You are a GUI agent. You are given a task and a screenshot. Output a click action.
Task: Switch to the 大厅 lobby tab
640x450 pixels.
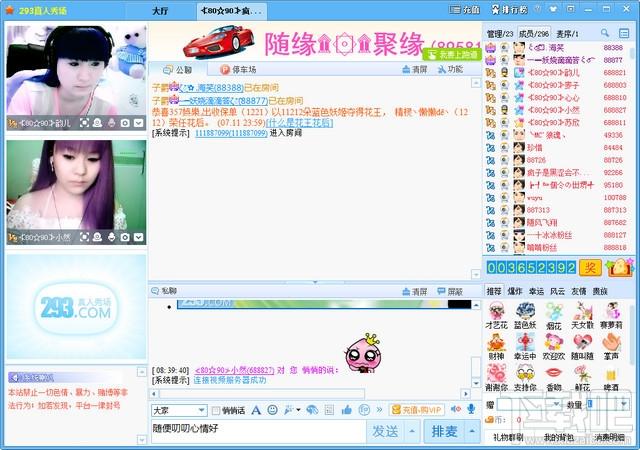160,10
